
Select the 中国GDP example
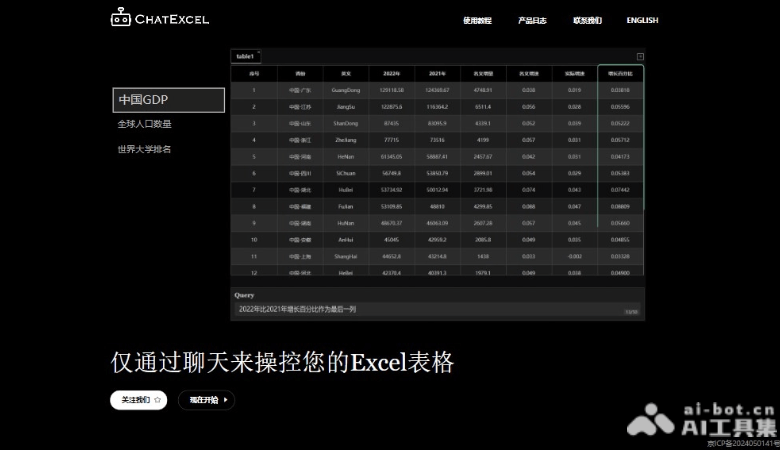(169, 100)
